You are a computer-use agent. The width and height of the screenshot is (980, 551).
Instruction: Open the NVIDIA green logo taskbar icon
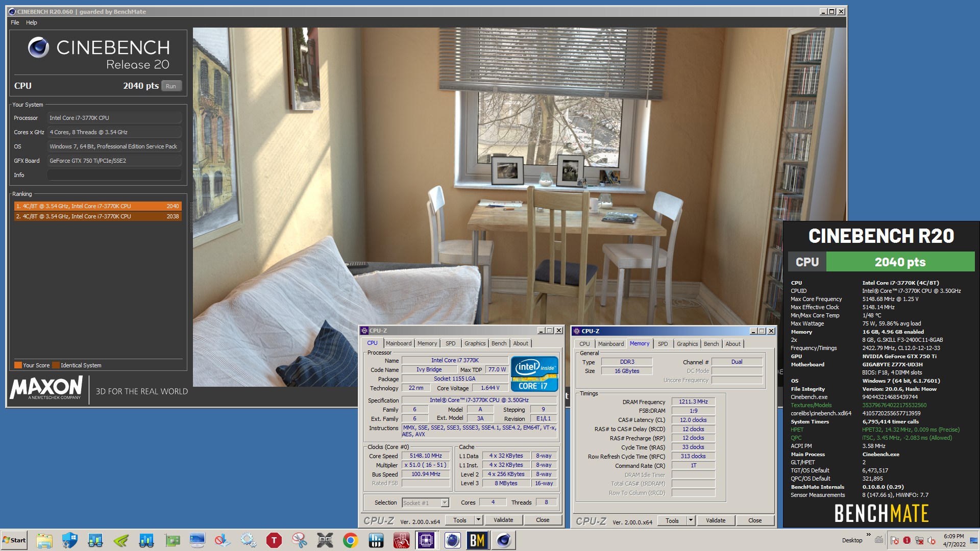point(121,540)
